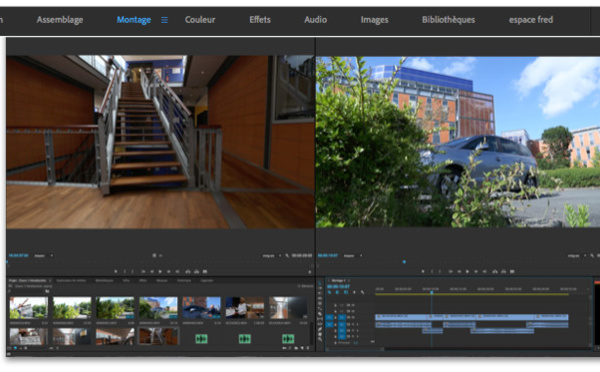The image size is (600, 372).
Task: Switch to the Couleur workspace
Action: 200,20
